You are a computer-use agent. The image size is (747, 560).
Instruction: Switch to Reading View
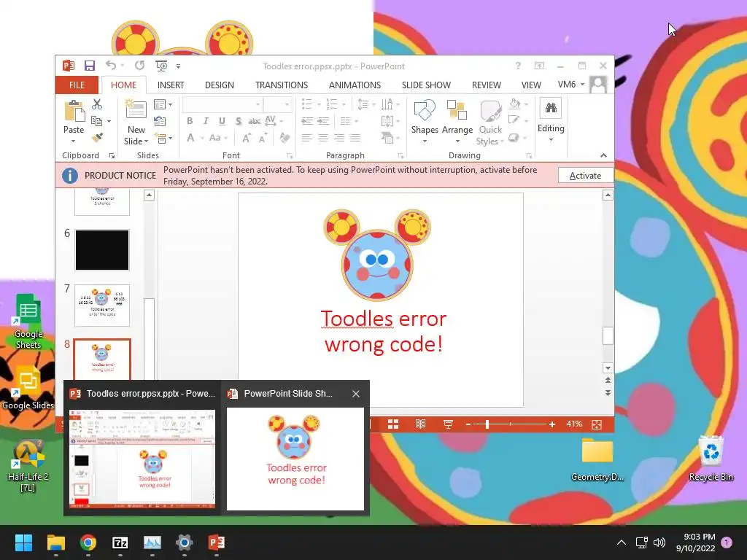[420, 424]
